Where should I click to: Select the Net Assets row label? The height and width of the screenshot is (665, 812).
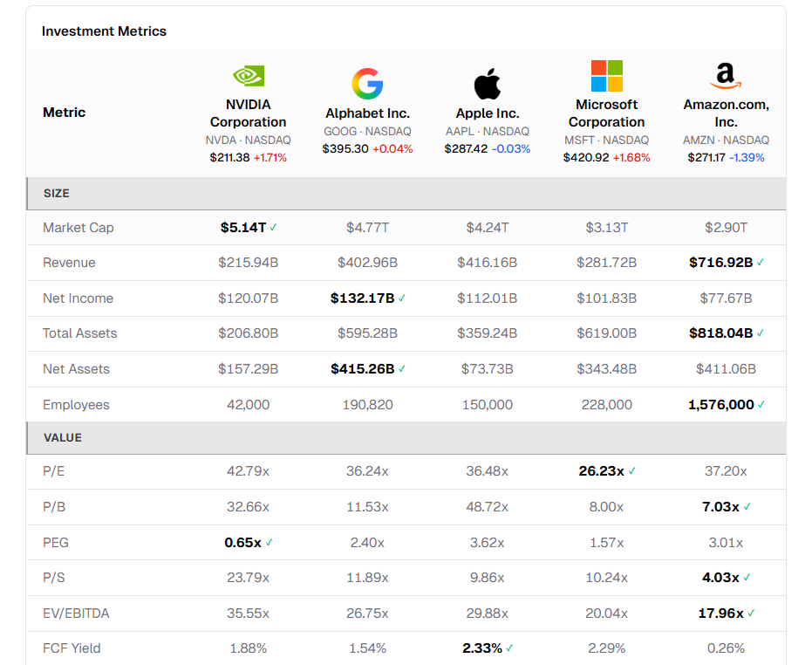[76, 369]
